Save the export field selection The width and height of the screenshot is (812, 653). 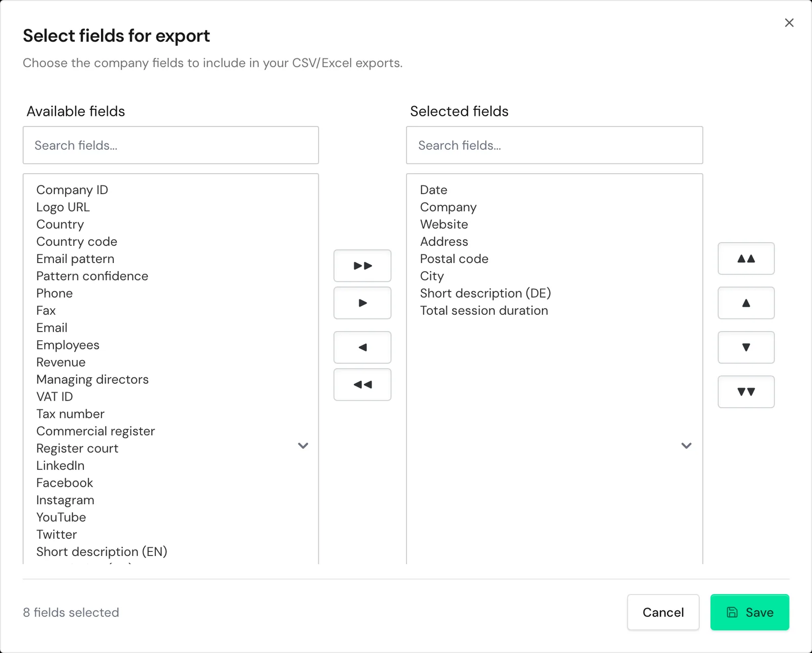(750, 612)
